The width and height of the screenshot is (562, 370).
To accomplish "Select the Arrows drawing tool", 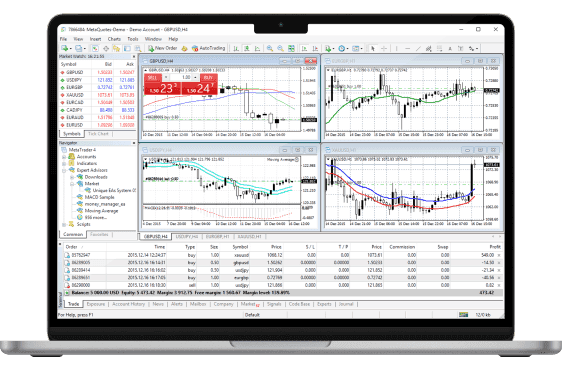I will pyautogui.click(x=472, y=48).
